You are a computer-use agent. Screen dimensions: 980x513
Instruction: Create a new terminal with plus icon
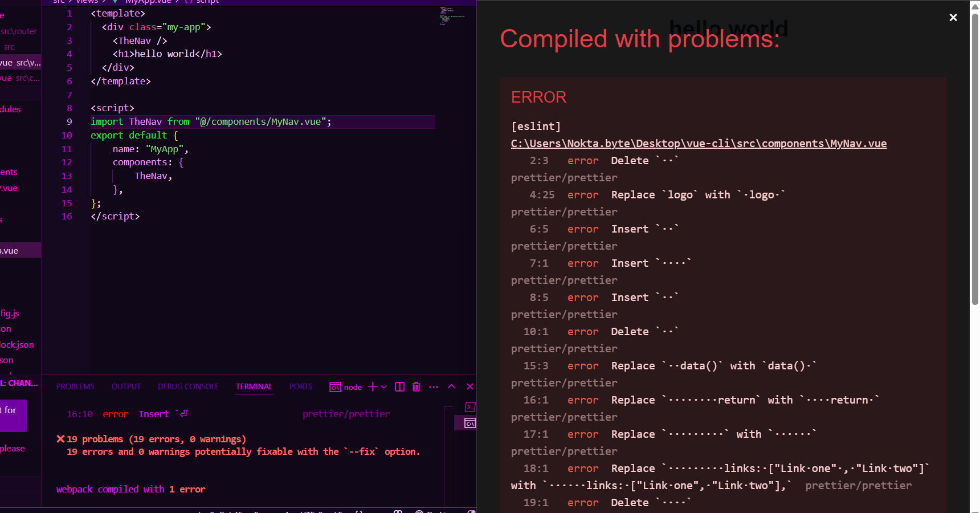tap(372, 387)
